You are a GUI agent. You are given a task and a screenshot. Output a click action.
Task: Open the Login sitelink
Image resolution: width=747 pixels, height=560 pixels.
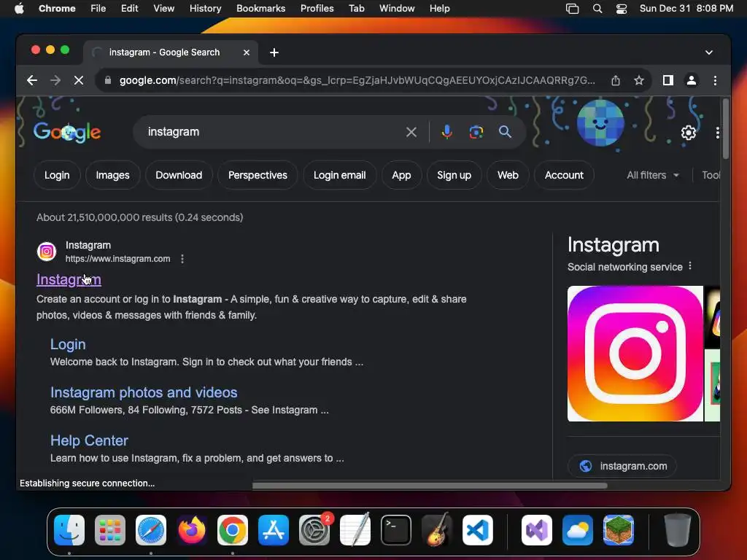pyautogui.click(x=68, y=344)
